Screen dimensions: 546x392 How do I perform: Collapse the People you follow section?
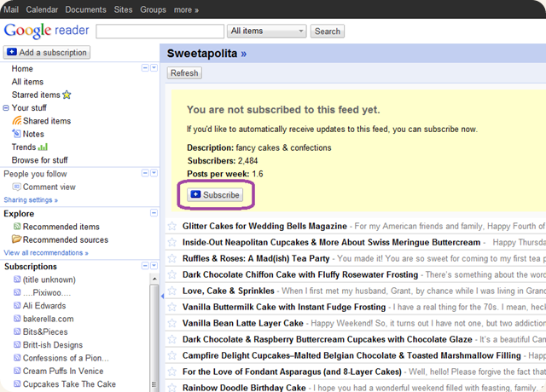145,173
